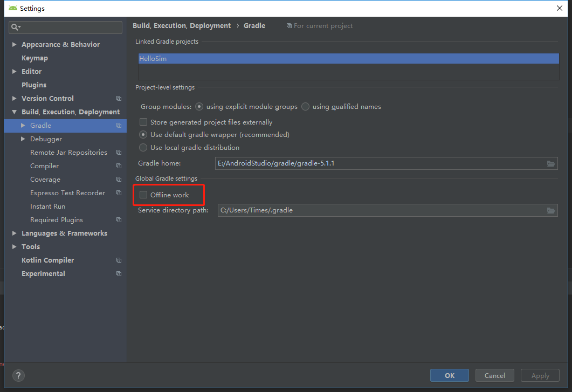Image resolution: width=572 pixels, height=392 pixels.
Task: Select Use local gradle distribution option
Action: [x=143, y=147]
